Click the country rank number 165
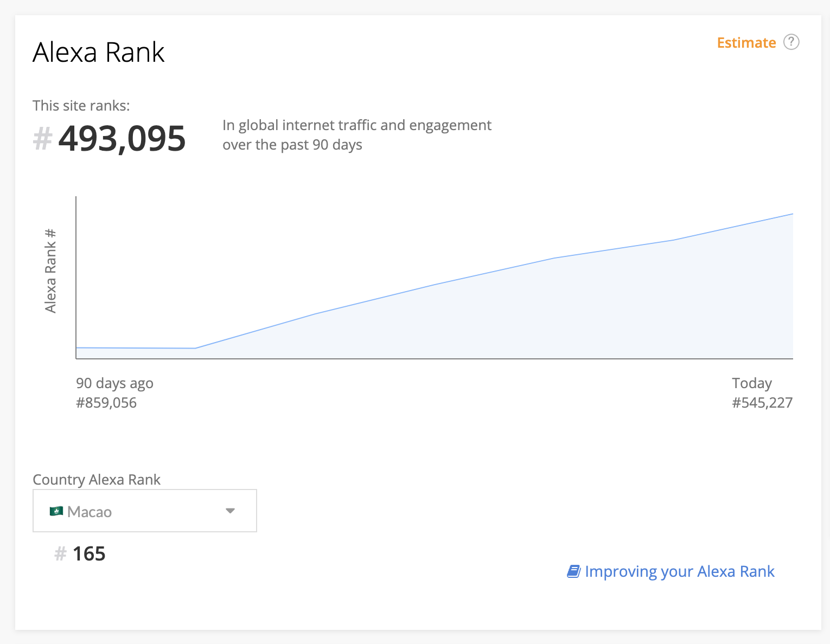830x644 pixels. [89, 554]
